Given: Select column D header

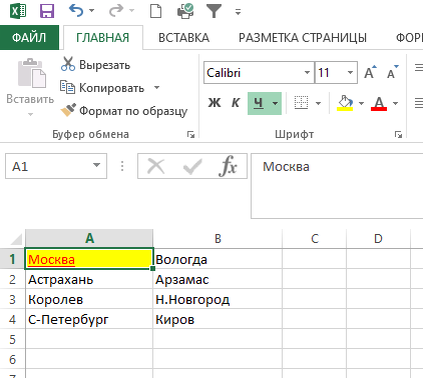Looking at the screenshot, I should click(378, 239).
